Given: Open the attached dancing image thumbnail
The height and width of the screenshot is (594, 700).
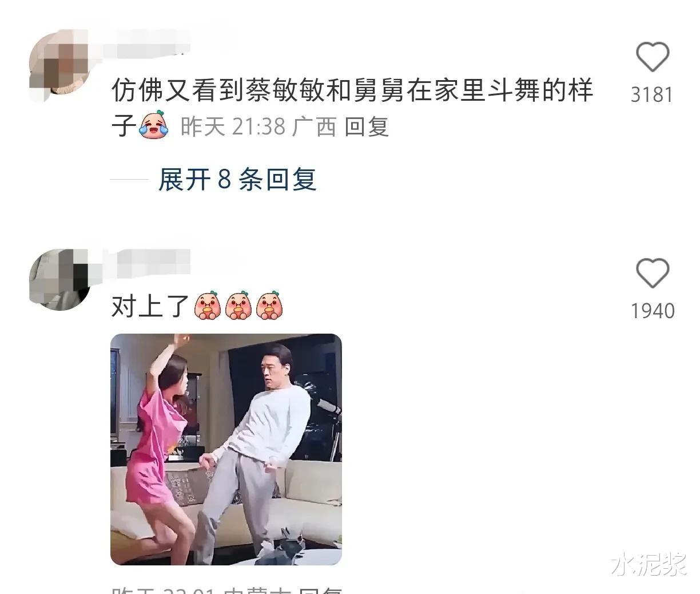Looking at the screenshot, I should tap(226, 449).
